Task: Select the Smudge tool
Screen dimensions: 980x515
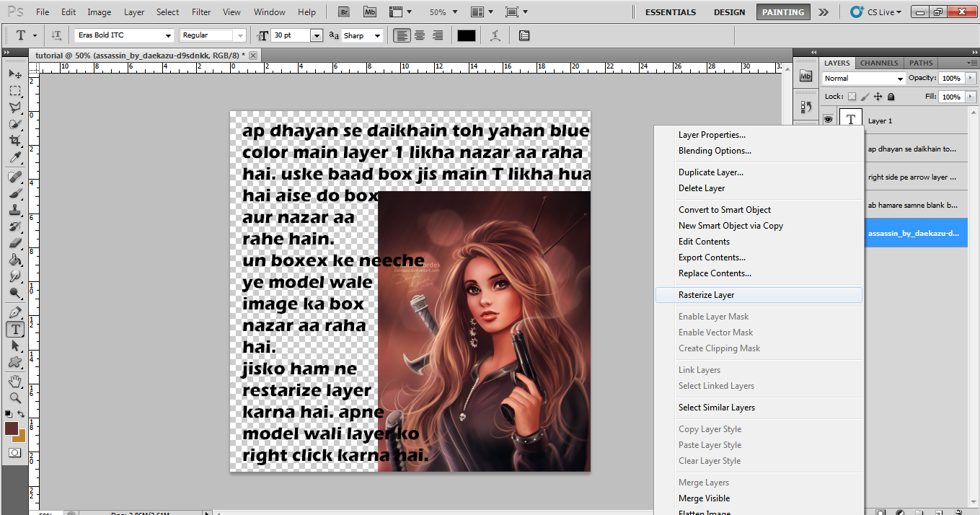Action: [x=15, y=276]
